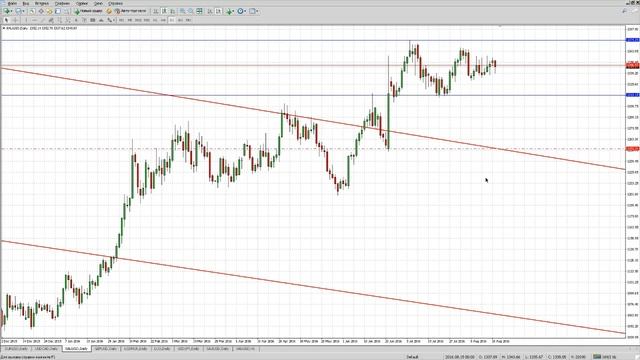Screen dimensions: 640x360
Task: Switch to M15 timeframe
Action: (x=138, y=20)
